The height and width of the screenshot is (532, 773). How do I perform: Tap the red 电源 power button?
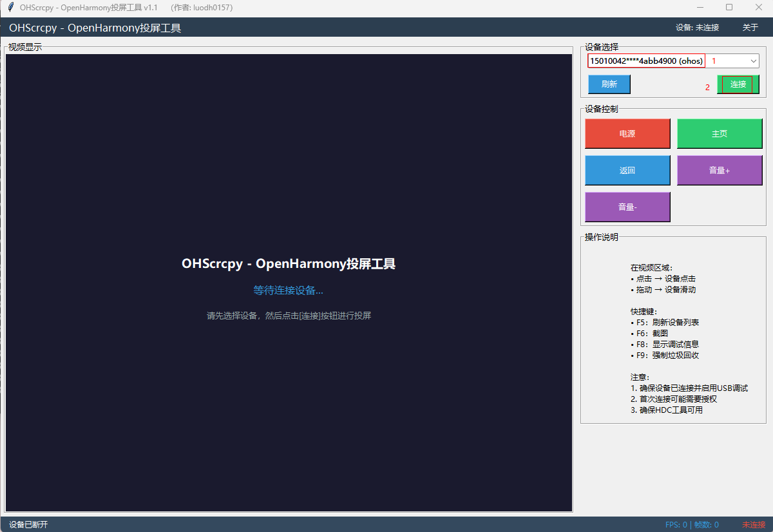tap(627, 134)
